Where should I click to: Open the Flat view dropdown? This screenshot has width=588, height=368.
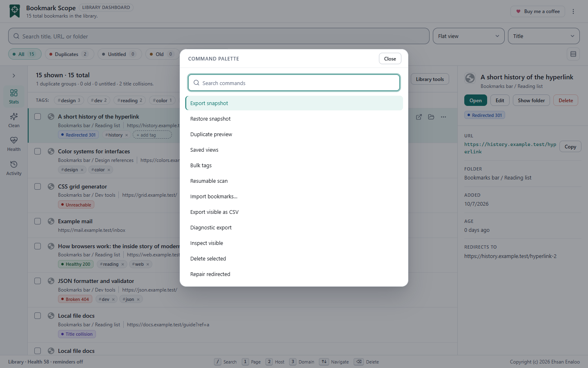[469, 36]
